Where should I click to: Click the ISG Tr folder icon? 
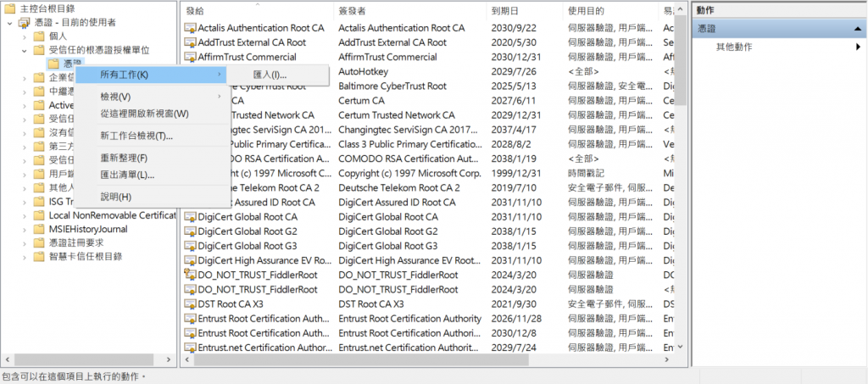pyautogui.click(x=38, y=202)
